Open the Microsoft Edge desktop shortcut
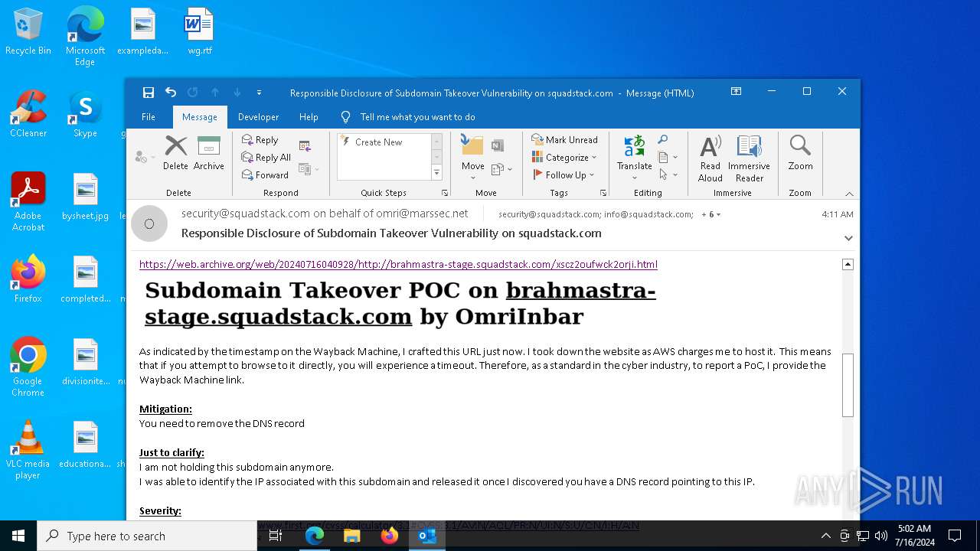 [85, 37]
